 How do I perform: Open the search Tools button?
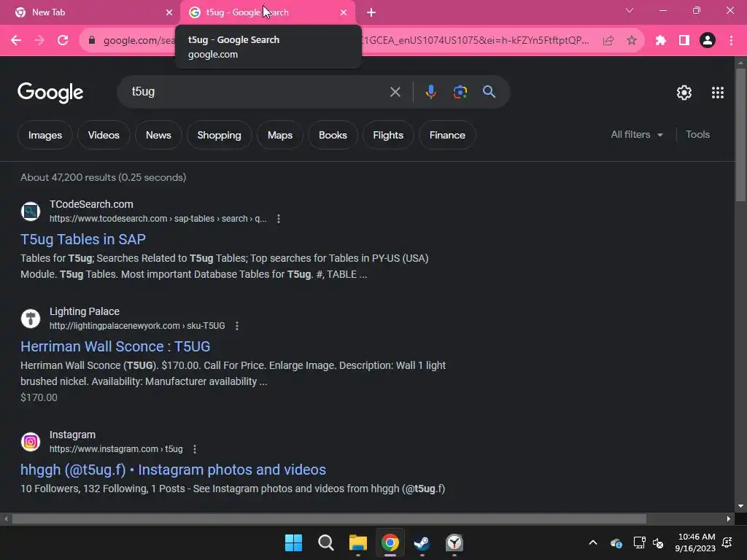(x=697, y=135)
